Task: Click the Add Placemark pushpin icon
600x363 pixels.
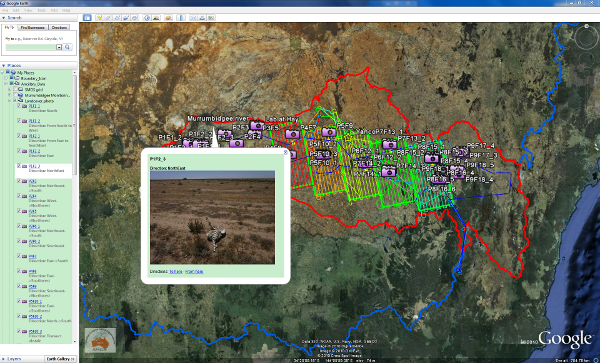Action: (99, 18)
